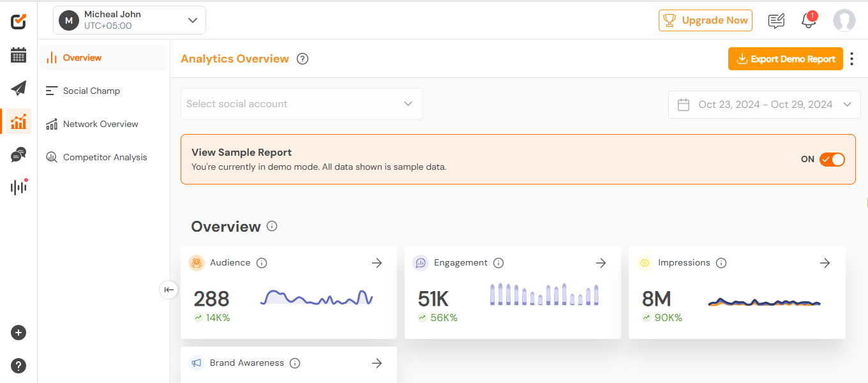Click the Brand Awareness info icon
Image resolution: width=868 pixels, height=383 pixels.
click(295, 363)
